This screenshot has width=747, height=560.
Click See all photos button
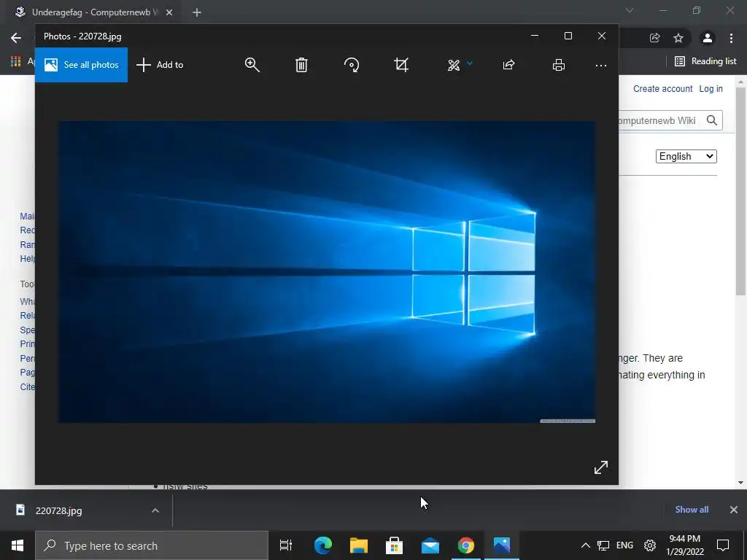[x=81, y=65]
